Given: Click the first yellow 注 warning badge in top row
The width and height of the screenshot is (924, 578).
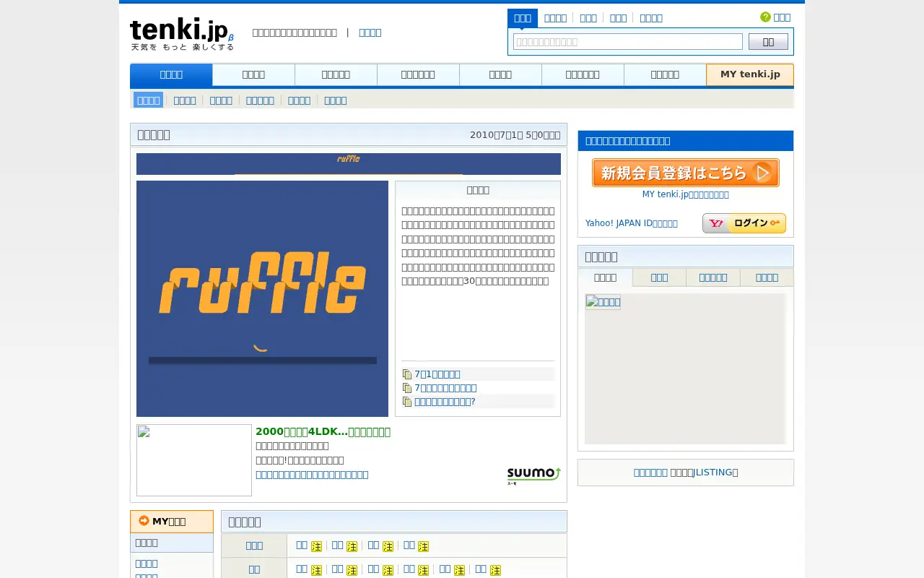Looking at the screenshot, I should (316, 546).
